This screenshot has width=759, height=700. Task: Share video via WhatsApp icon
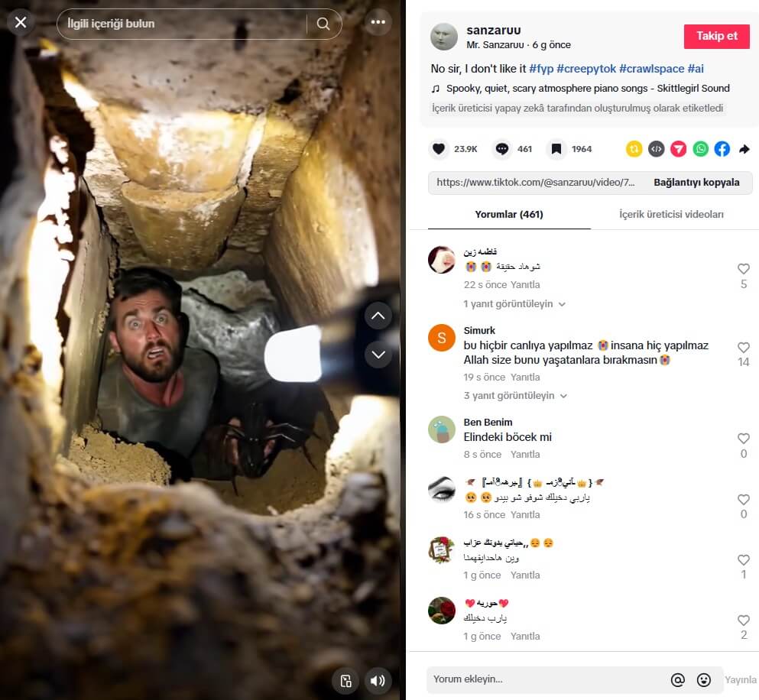tap(700, 149)
